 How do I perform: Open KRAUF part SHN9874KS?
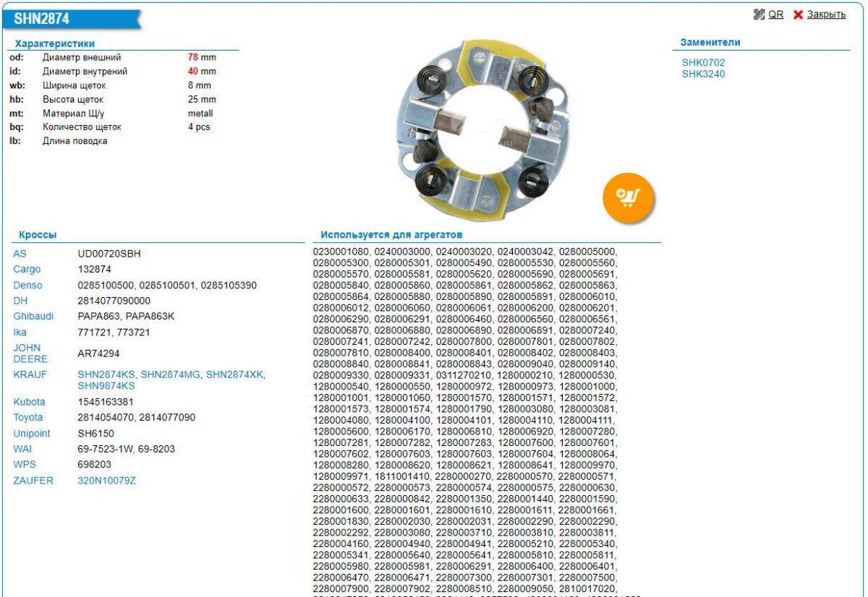coord(106,385)
